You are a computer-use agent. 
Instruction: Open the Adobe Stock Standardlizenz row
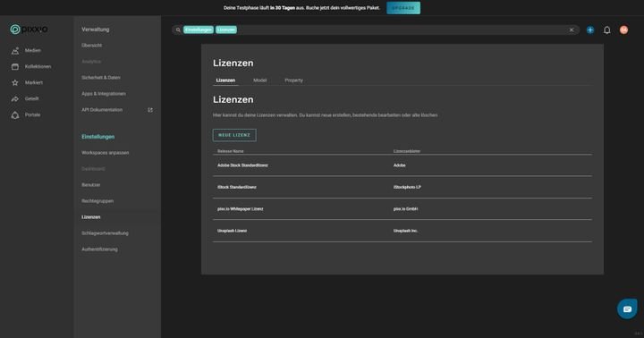402,165
